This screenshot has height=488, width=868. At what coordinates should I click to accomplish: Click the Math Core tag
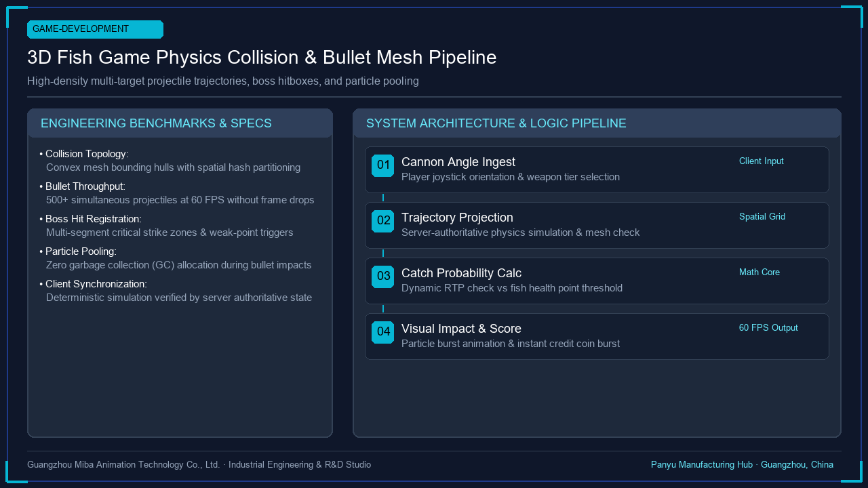point(759,272)
